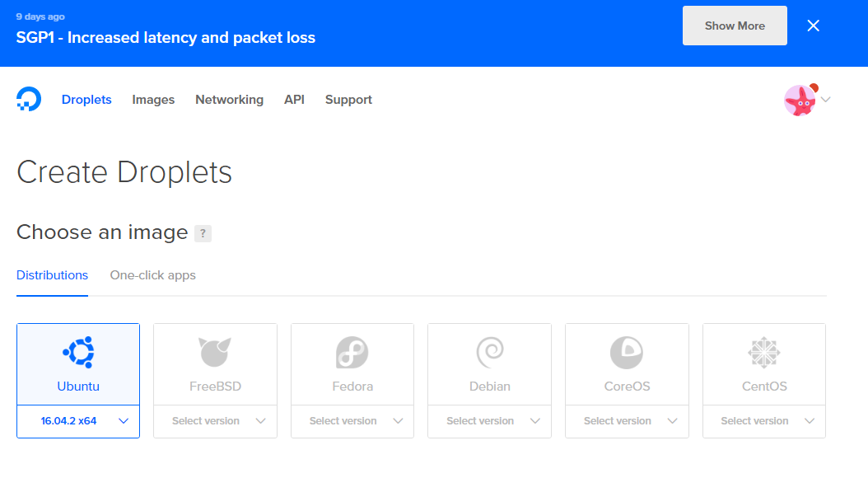Open Debian Select version dropdown
Viewport: 868px width, 478px height.
[x=490, y=421]
